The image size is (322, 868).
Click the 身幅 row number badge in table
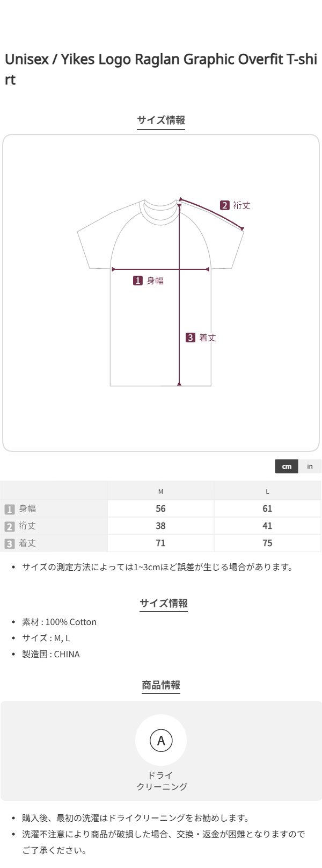pos(10,509)
